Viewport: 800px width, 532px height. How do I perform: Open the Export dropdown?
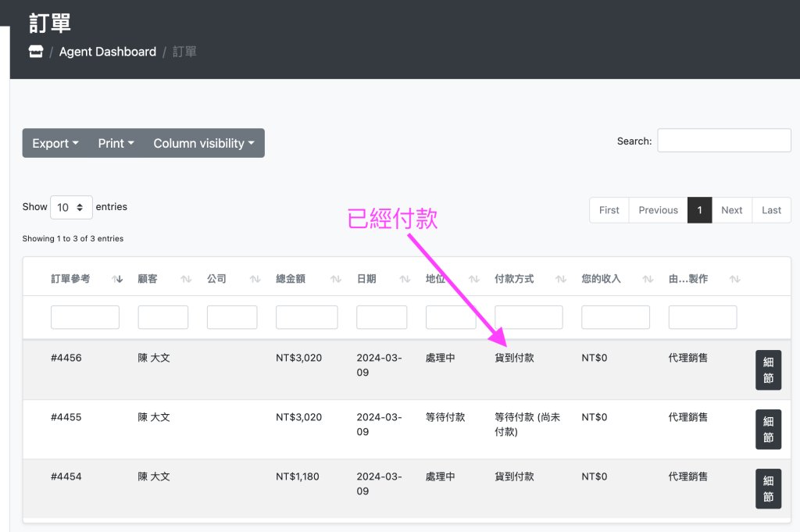[x=55, y=143]
